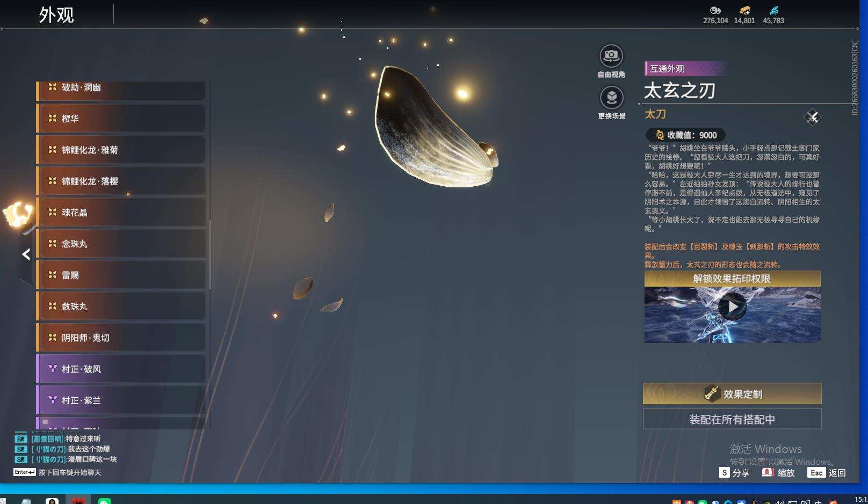Click the crossed swords icon beside 太刀
The height and width of the screenshot is (504, 868).
click(812, 117)
